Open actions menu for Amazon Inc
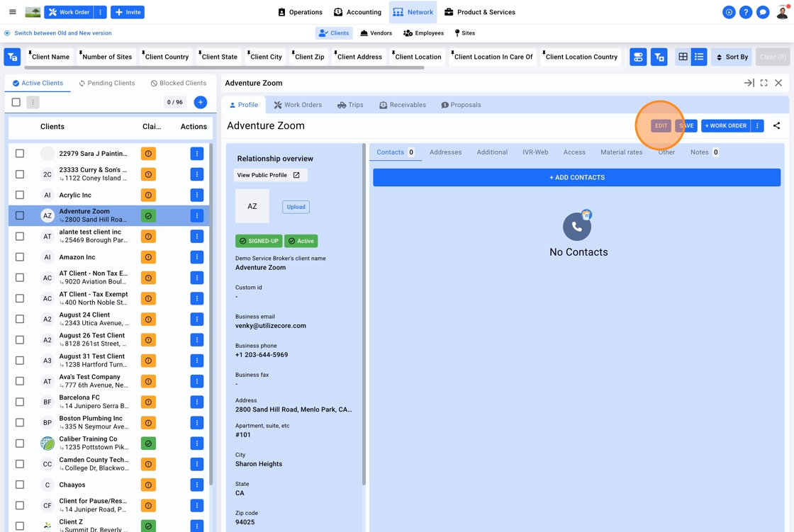Image resolution: width=794 pixels, height=532 pixels. click(197, 257)
